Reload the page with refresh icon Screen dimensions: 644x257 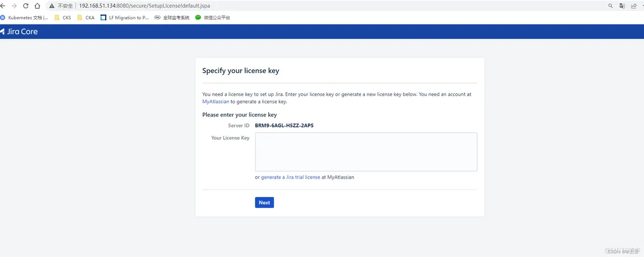pos(26,6)
